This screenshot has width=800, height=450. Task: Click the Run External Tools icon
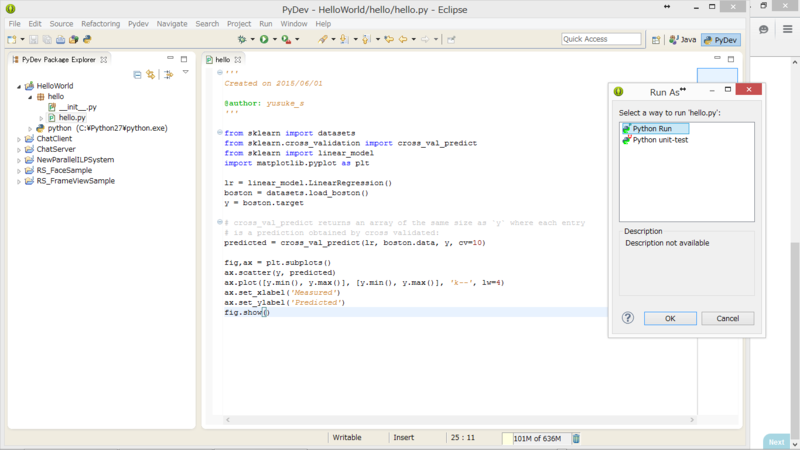pos(286,39)
